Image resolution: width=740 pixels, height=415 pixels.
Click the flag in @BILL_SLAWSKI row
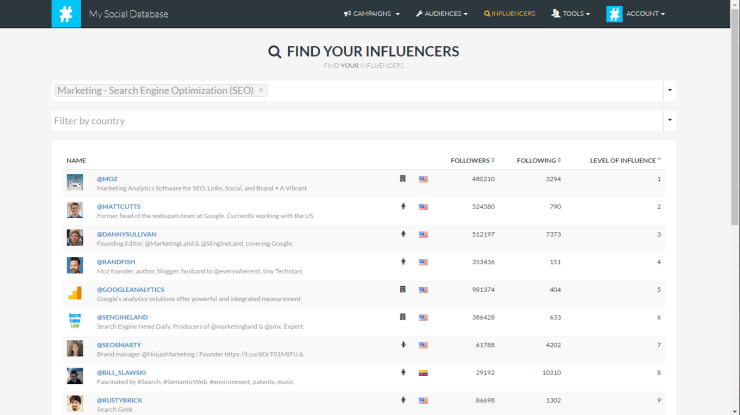tap(423, 373)
